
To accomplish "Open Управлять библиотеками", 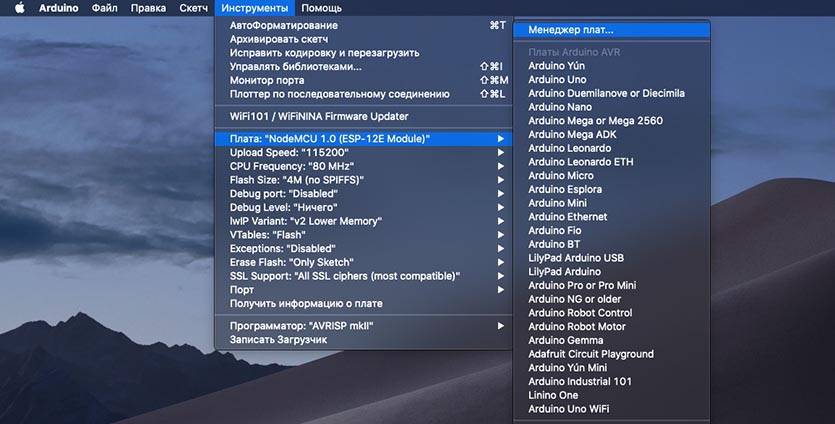I will (x=296, y=66).
